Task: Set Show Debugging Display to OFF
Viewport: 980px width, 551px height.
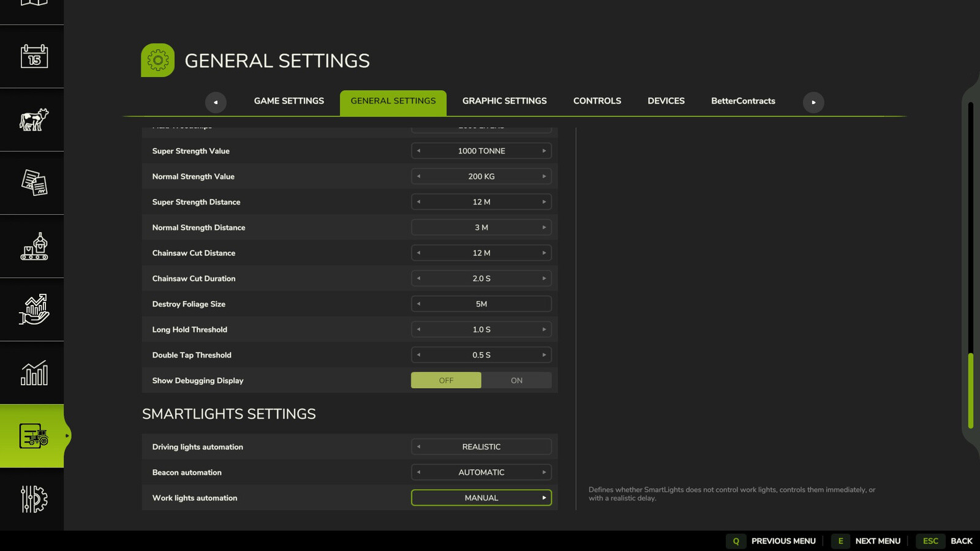Action: [x=446, y=380]
